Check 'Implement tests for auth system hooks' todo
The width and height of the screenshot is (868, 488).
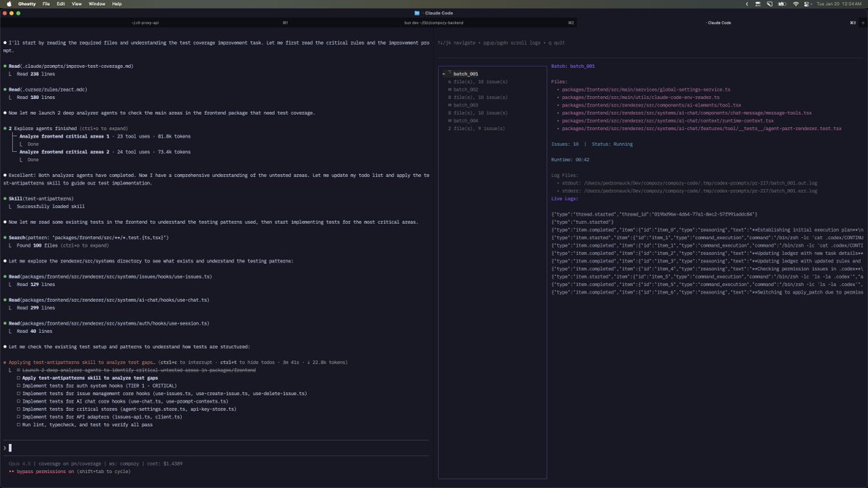[x=18, y=385]
